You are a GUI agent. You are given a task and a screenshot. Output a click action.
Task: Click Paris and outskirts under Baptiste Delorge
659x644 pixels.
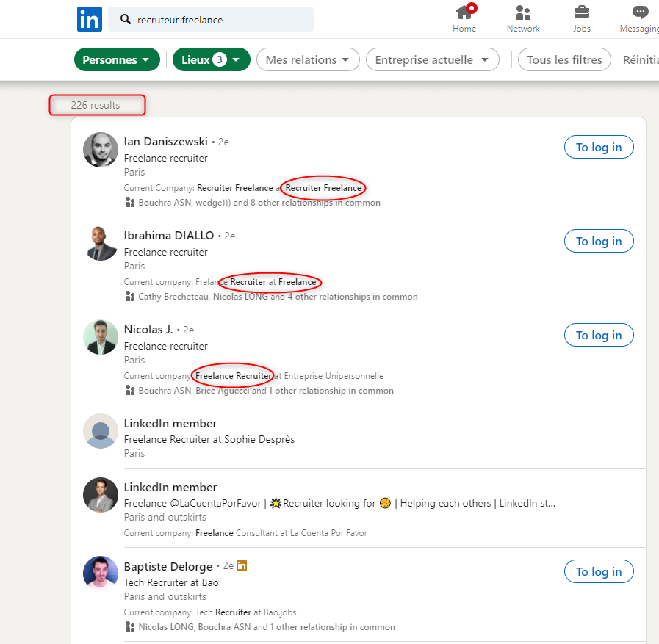165,596
